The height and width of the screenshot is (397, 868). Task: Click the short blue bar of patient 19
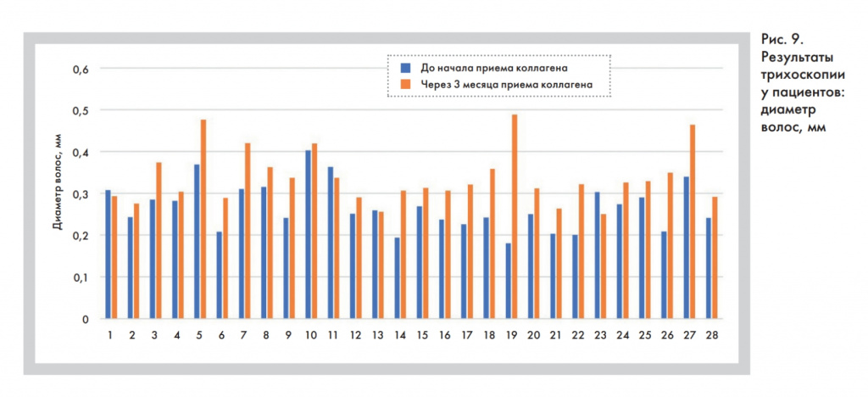[x=508, y=281]
